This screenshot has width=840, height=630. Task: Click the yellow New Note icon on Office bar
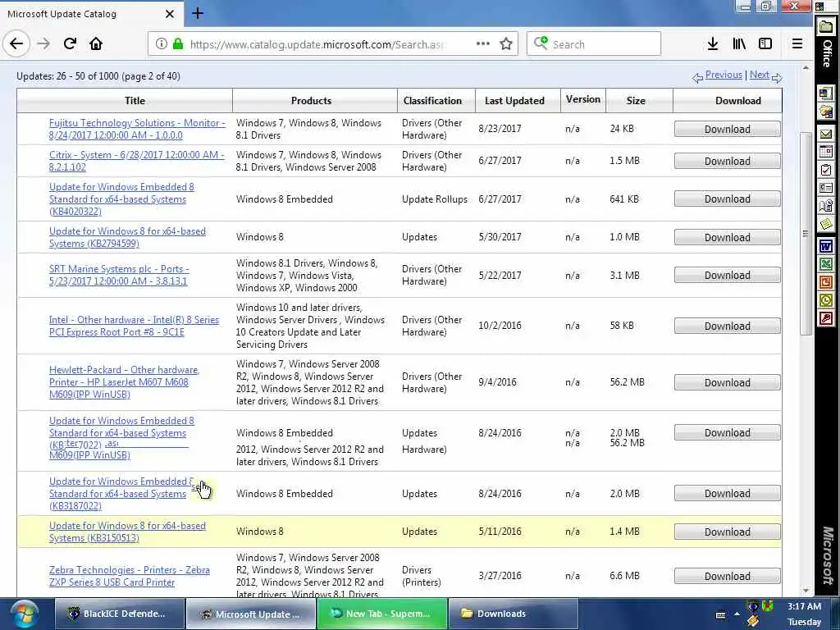point(826,223)
